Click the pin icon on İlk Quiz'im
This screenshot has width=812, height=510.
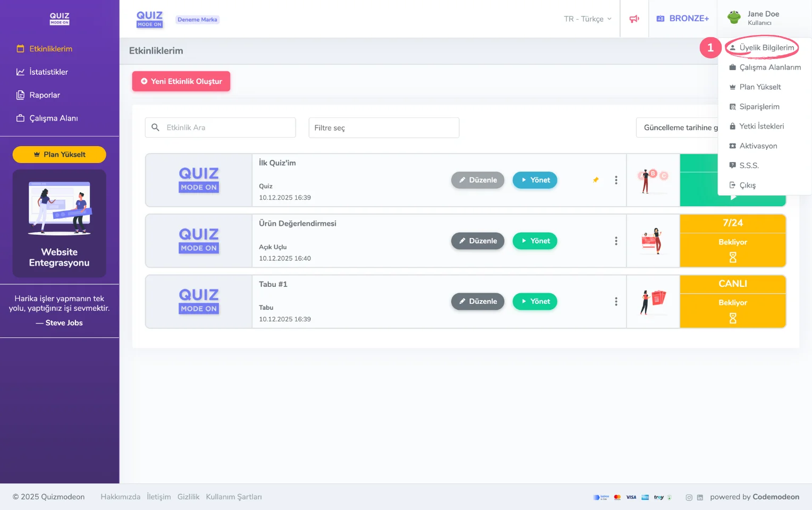(596, 180)
